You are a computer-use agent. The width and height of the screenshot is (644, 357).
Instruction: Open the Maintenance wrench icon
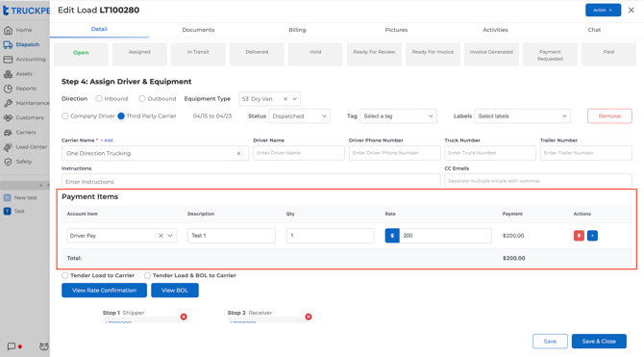pyautogui.click(x=8, y=103)
